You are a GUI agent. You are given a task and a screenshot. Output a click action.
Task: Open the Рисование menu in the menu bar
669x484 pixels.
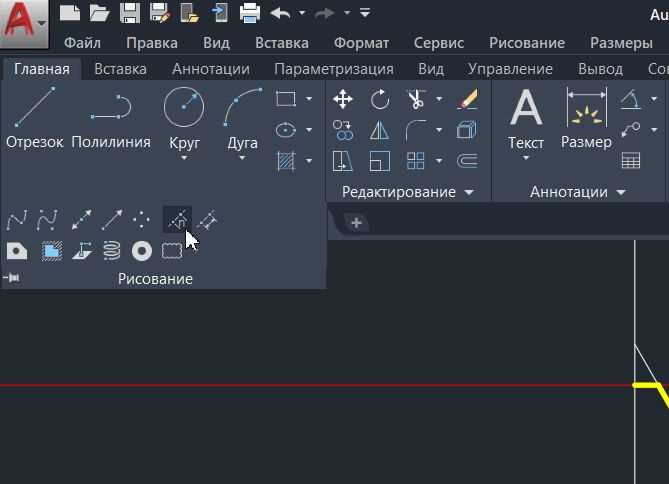[x=527, y=43]
